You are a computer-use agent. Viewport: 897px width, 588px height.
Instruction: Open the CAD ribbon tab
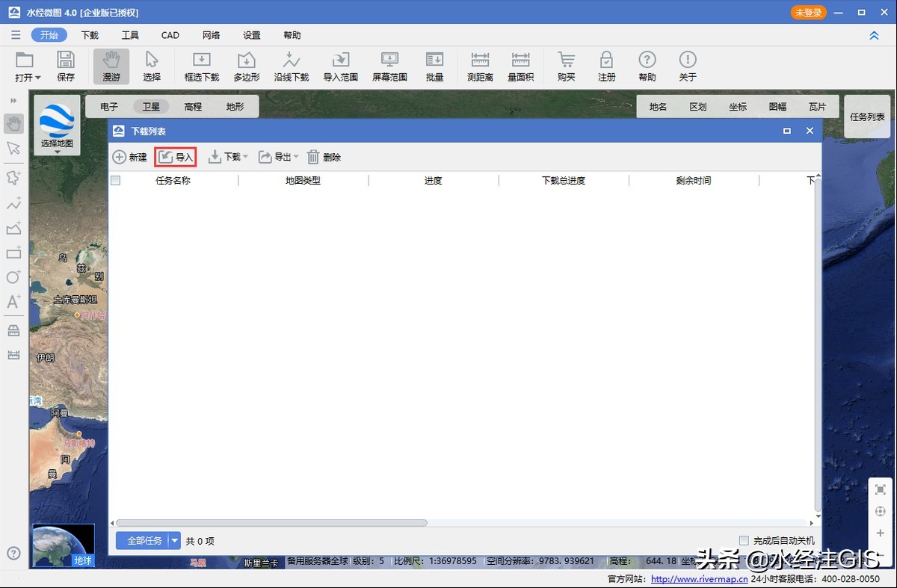[x=170, y=35]
